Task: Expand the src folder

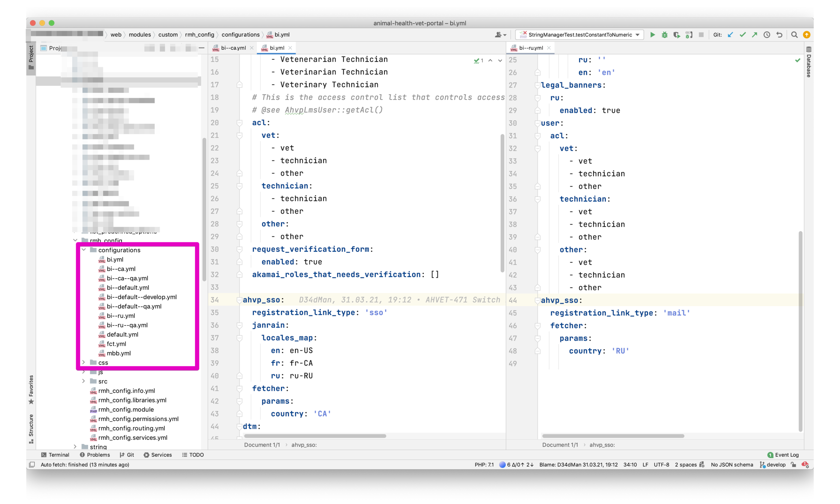Action: (84, 381)
